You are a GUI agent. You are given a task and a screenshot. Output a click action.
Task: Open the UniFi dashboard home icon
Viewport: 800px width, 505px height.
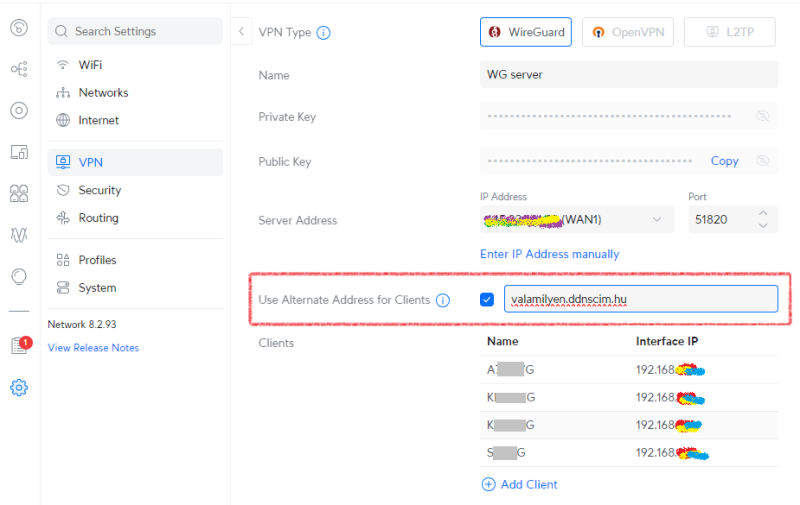click(19, 28)
